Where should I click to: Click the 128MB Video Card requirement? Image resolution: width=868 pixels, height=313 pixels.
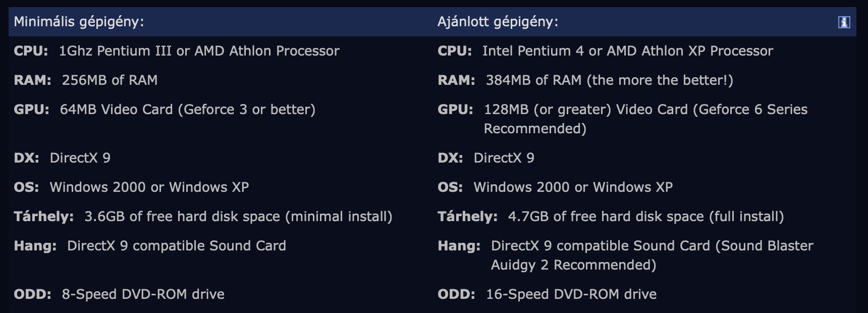[x=645, y=110]
